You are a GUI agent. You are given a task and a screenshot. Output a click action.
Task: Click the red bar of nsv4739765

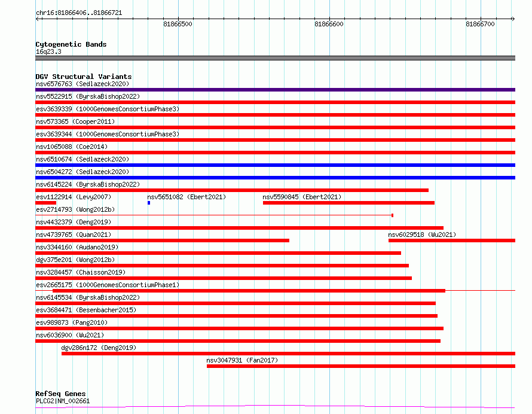[x=162, y=241]
